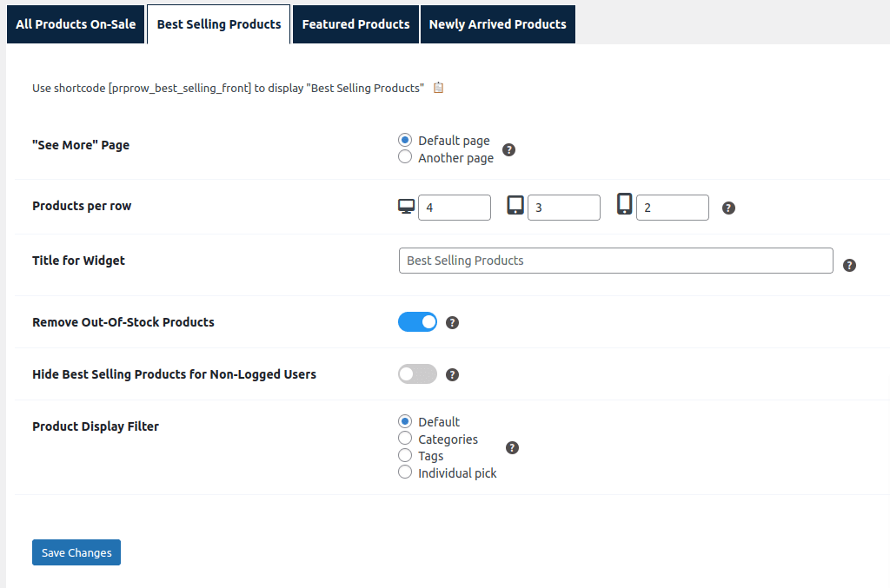Select the tablet icon for products per row

(515, 206)
